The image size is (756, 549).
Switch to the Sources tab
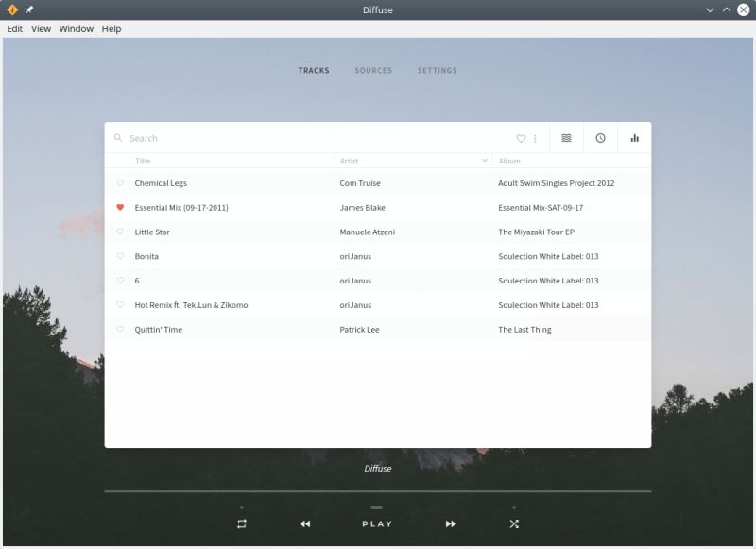[373, 70]
